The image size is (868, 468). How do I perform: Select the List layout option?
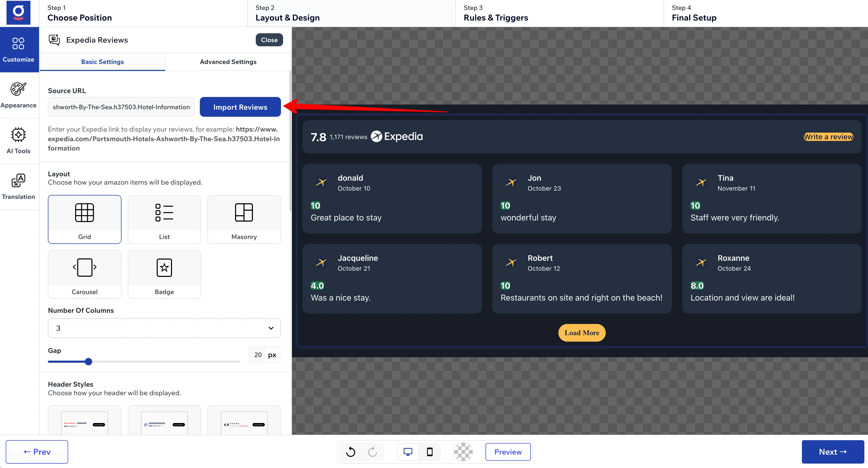point(164,219)
